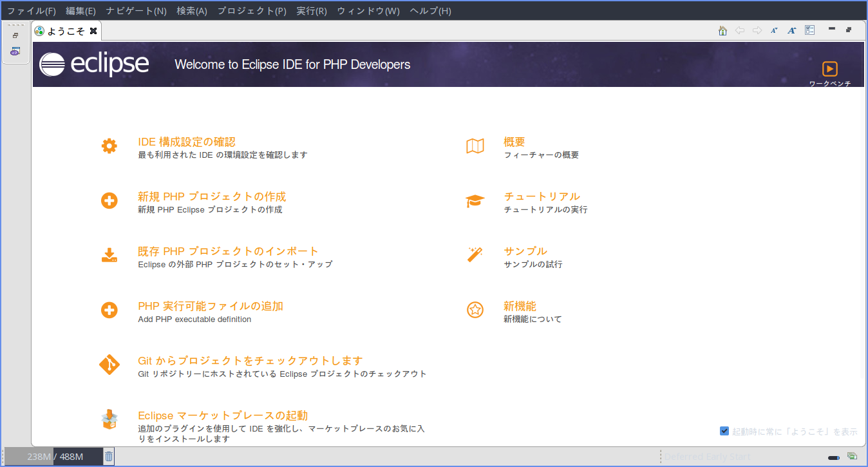
Task: Click the Deferred Early Start status text
Action: [707, 457]
